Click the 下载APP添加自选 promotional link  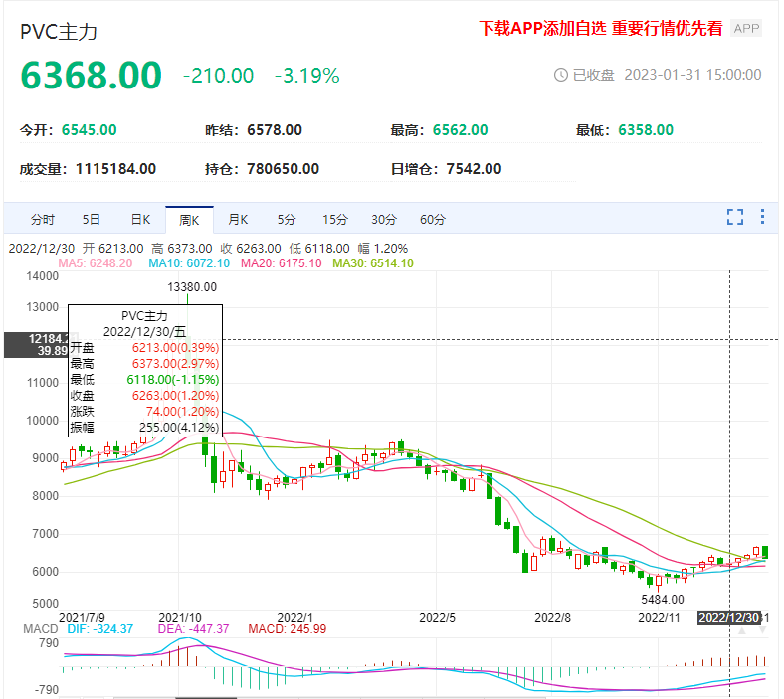pos(601,29)
